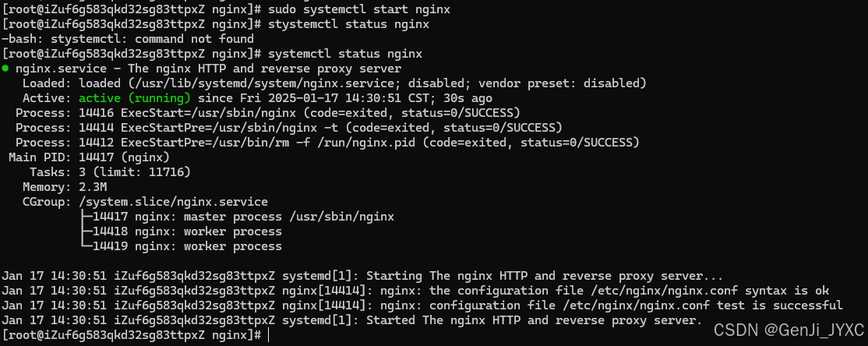
Task: Click the 'Started The nginx HTTP' log line
Action: 352,320
